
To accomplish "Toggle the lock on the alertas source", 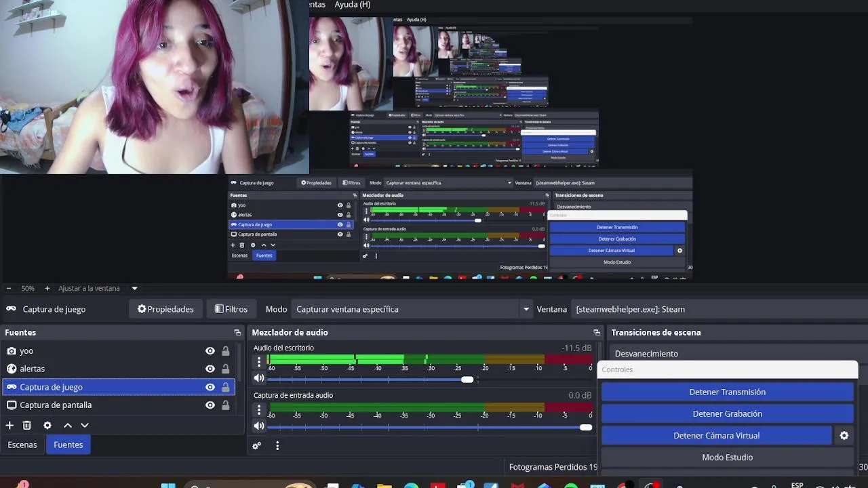I will point(226,369).
